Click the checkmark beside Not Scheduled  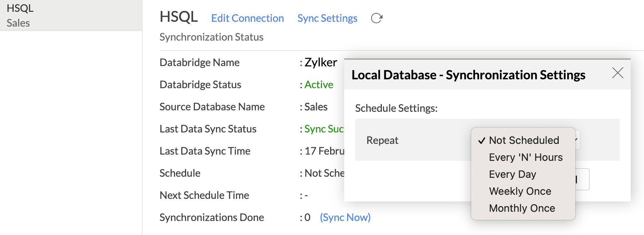click(481, 141)
